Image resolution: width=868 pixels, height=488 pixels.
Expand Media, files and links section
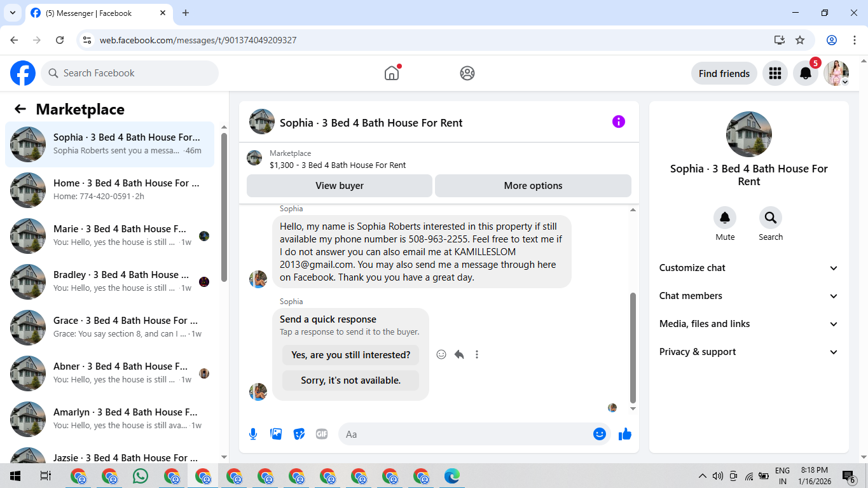(749, 324)
